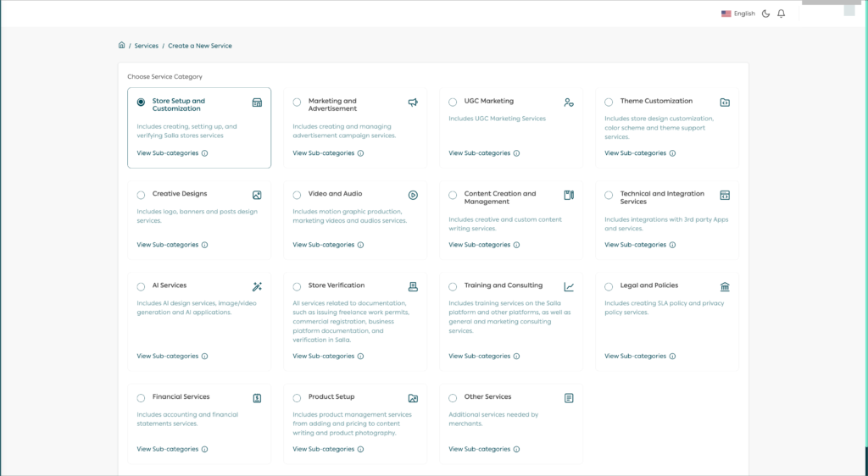
Task: Click the Marketing and Advertisement megaphone icon
Action: [413, 102]
